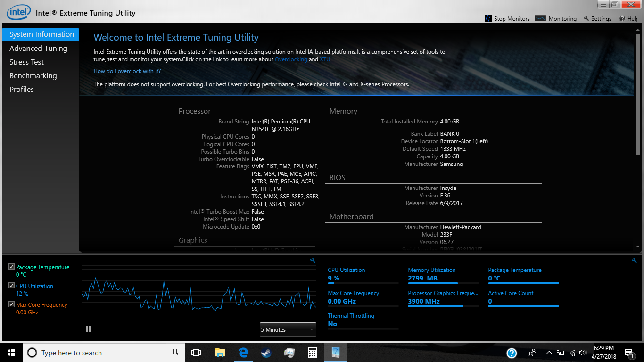Image resolution: width=644 pixels, height=362 pixels.
Task: Click the Stop Monitors waveform icon
Action: [x=488, y=18]
